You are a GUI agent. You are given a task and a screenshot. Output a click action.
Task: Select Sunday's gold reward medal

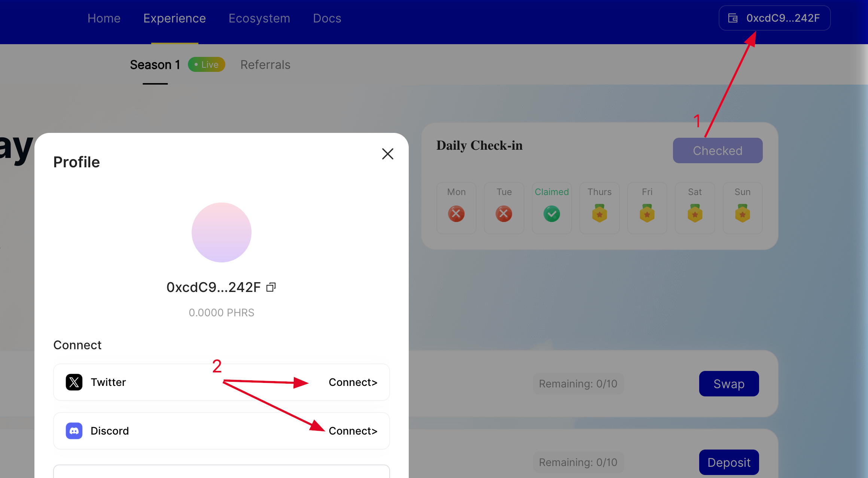(743, 214)
